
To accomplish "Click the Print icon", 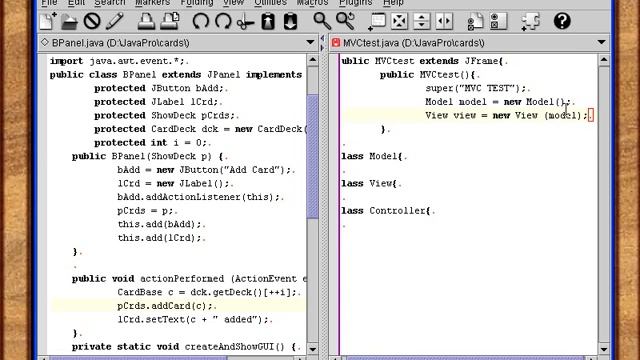I will (x=146, y=21).
